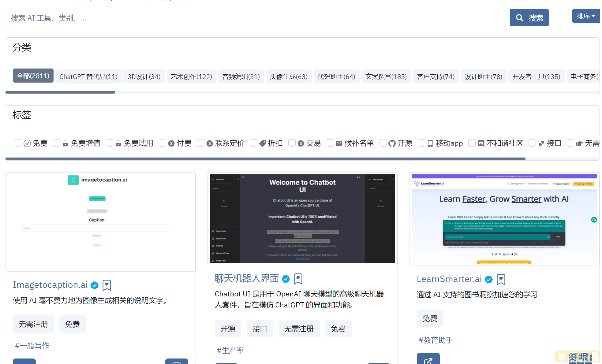
Task: Open the LearnSmarter.ai title link
Action: (449, 279)
